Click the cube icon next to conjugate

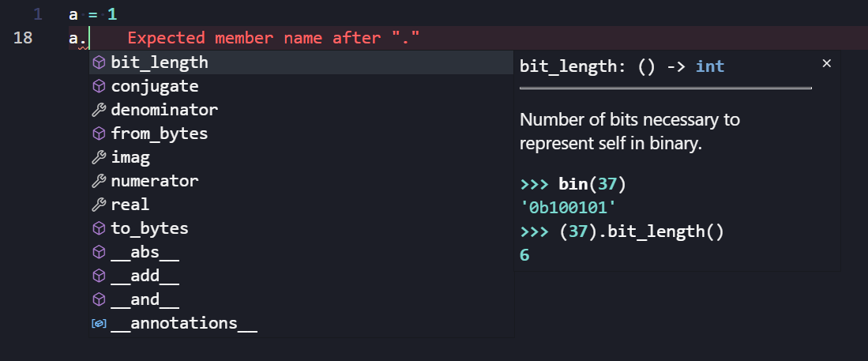tap(99, 86)
